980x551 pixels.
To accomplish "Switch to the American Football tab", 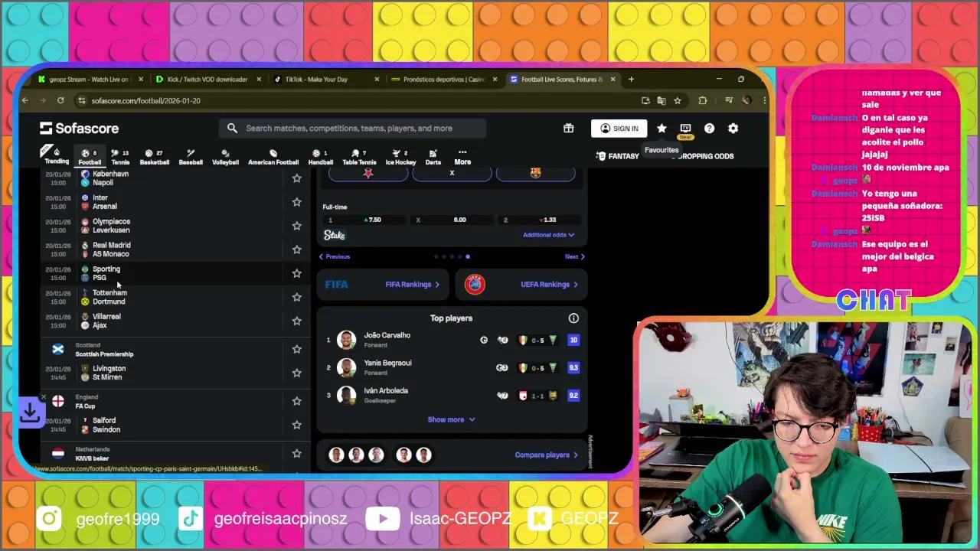I will 273,157.
